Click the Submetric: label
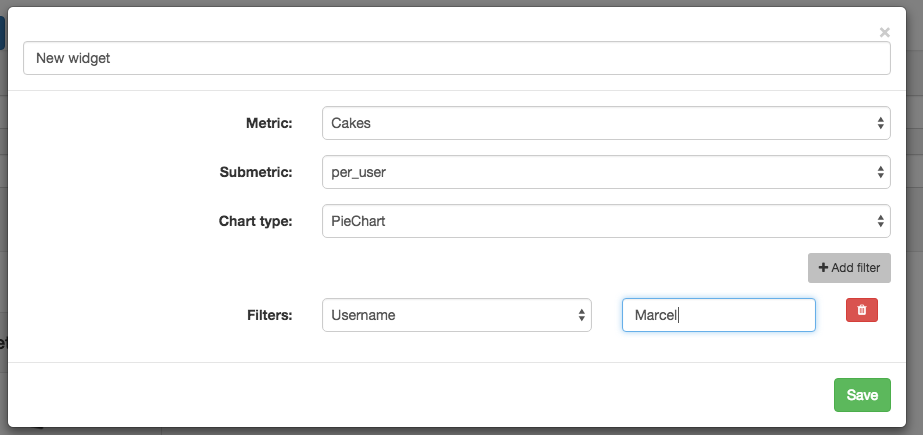 (x=255, y=172)
